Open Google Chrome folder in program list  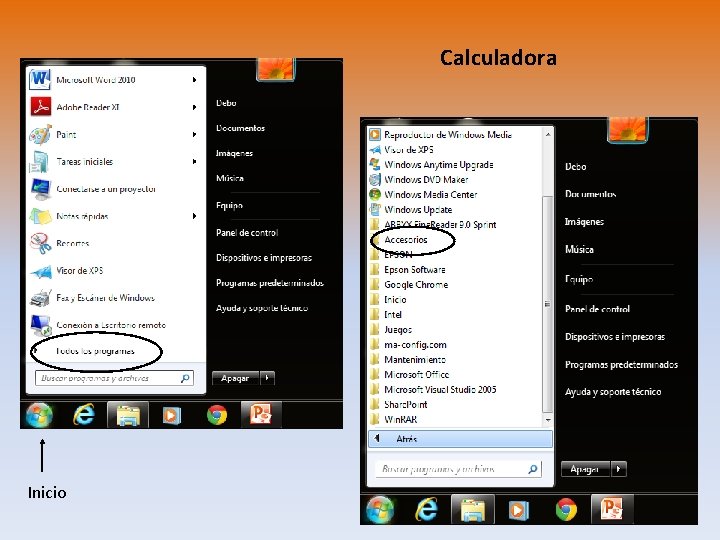coord(416,284)
